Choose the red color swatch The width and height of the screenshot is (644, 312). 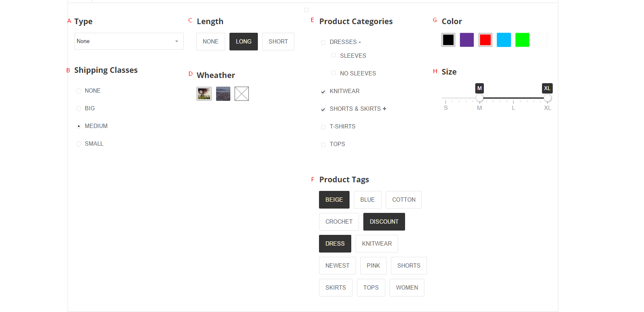click(485, 40)
